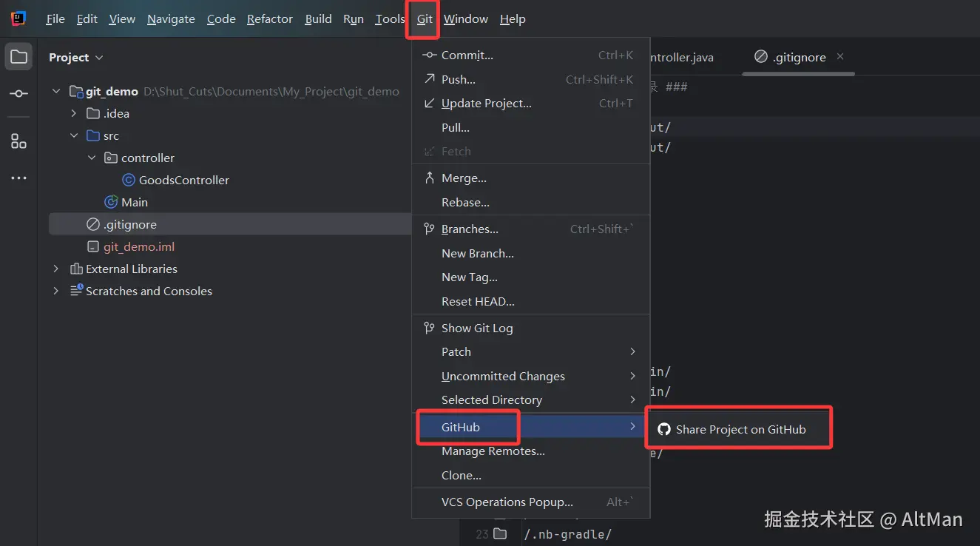Collapse the controller package
Screen dimensions: 980x546
pyautogui.click(x=92, y=158)
